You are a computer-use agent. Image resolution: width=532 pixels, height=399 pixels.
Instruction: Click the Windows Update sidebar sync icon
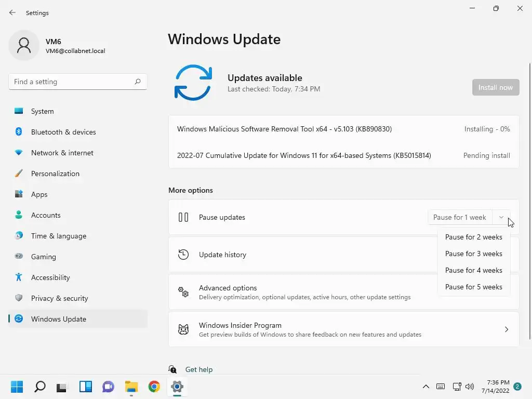click(x=19, y=318)
